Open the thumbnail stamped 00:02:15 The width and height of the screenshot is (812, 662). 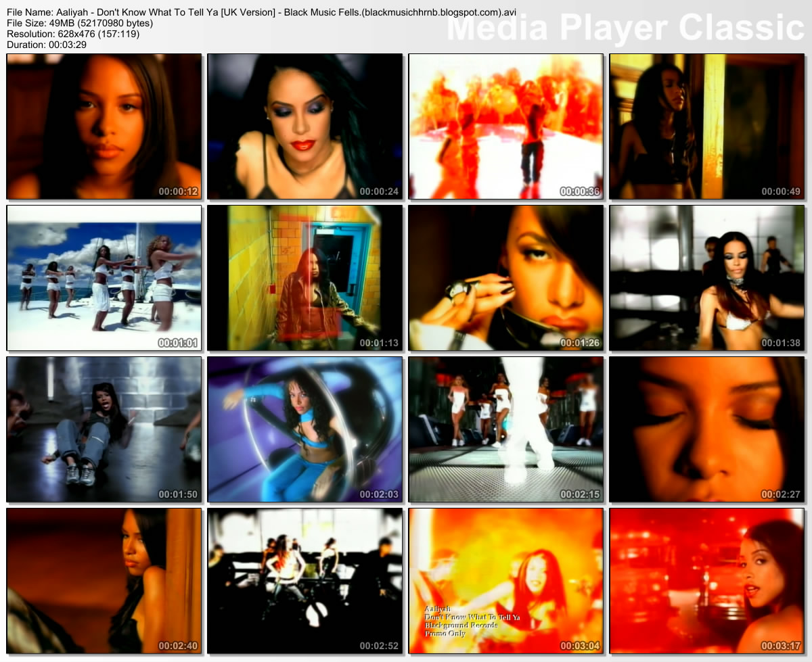505,429
